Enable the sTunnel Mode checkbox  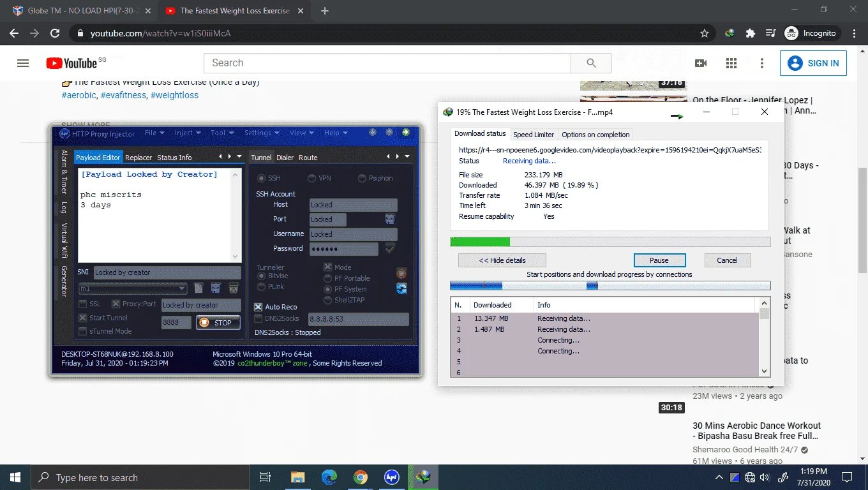pyautogui.click(x=83, y=331)
